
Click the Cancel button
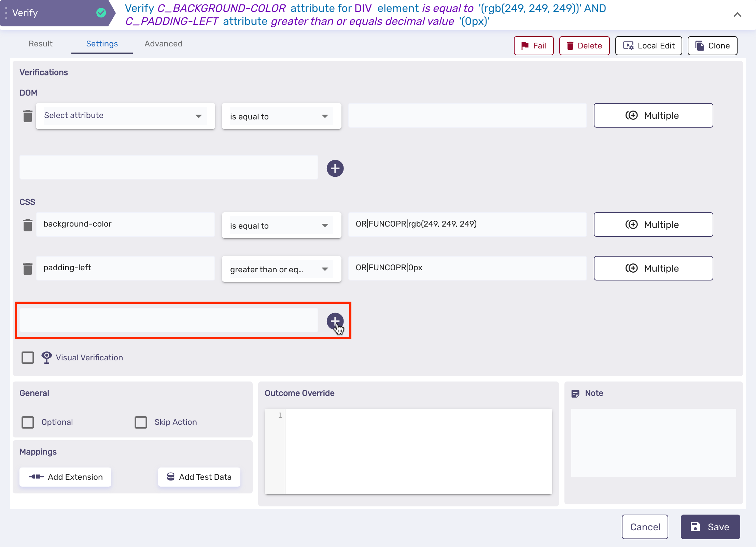pos(645,527)
